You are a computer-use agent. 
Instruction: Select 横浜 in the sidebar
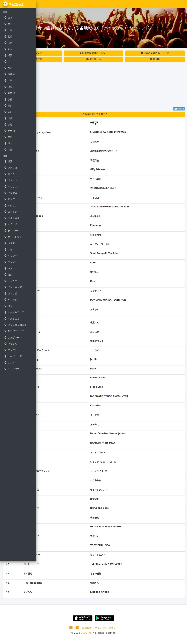tap(10, 68)
